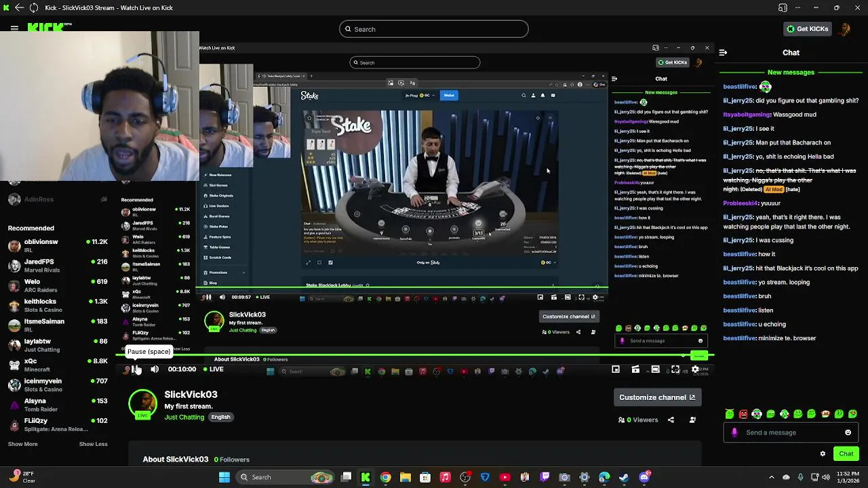The width and height of the screenshot is (868, 488).
Task: Insert the first green horned emote
Action: click(x=729, y=414)
